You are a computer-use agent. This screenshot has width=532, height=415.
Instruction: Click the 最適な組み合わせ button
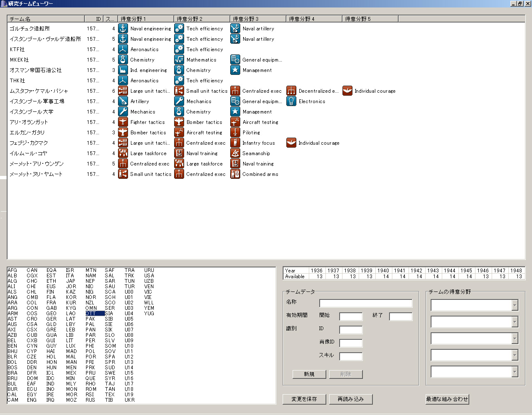[447, 399]
